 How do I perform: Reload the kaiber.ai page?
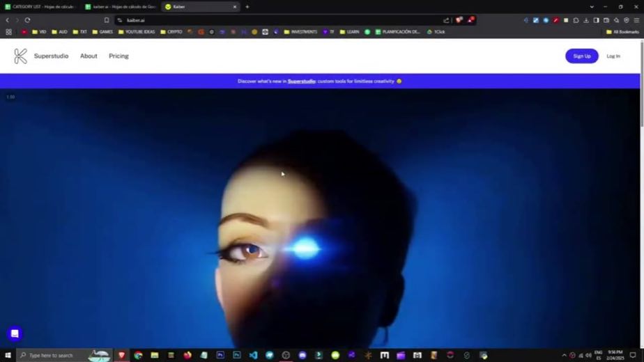(27, 20)
